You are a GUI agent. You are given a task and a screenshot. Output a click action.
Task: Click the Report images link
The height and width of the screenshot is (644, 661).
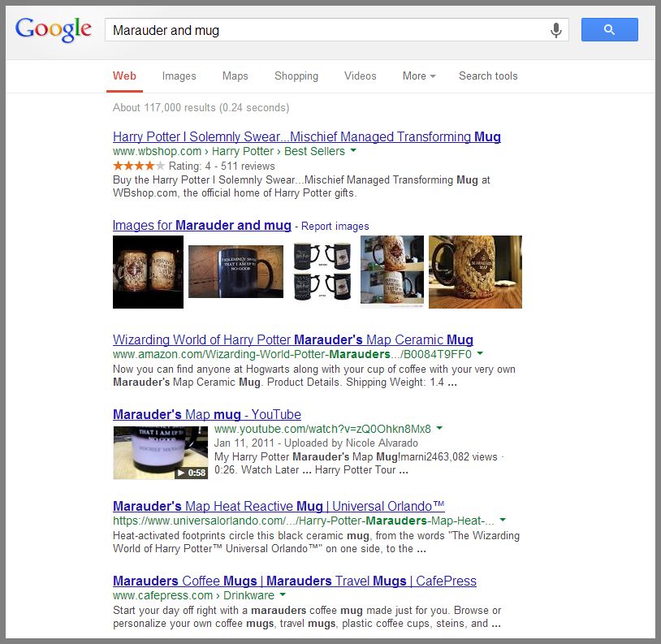[335, 227]
